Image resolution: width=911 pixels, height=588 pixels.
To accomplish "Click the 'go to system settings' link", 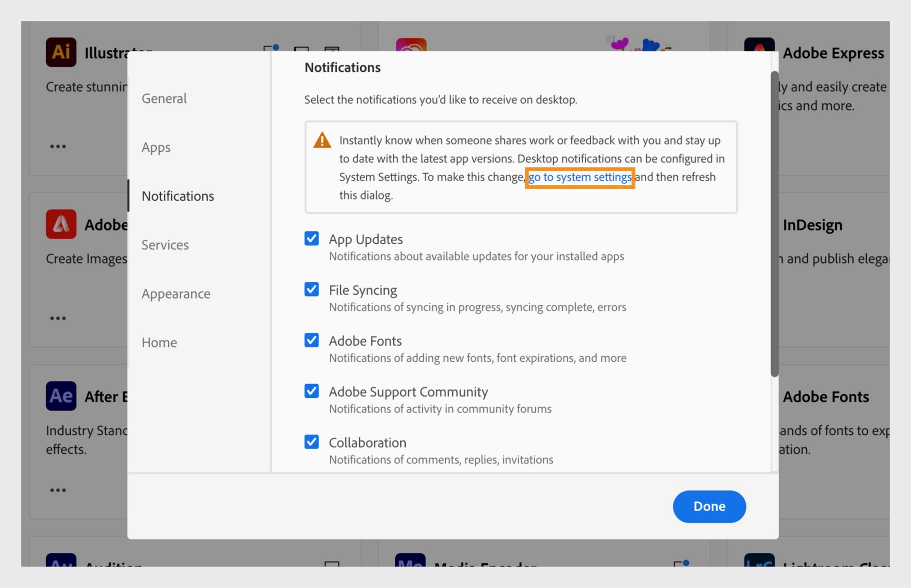I will pos(580,177).
